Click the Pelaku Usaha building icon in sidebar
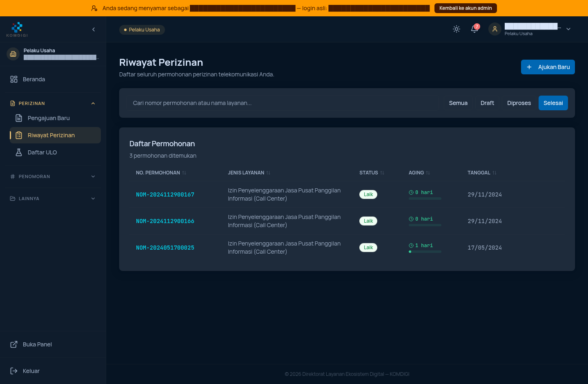 [13, 54]
